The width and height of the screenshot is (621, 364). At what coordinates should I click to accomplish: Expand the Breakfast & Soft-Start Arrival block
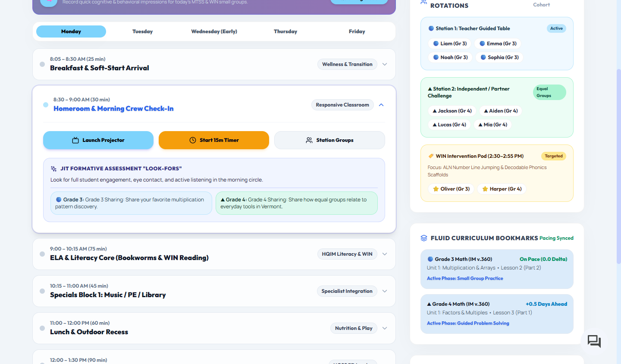pyautogui.click(x=385, y=64)
